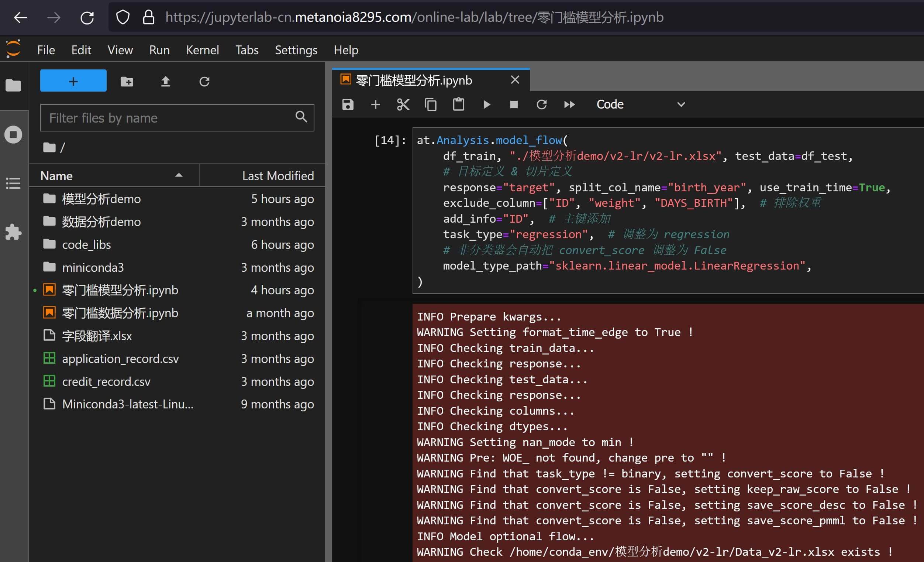
Task: Open the Settings menu
Action: (x=296, y=50)
